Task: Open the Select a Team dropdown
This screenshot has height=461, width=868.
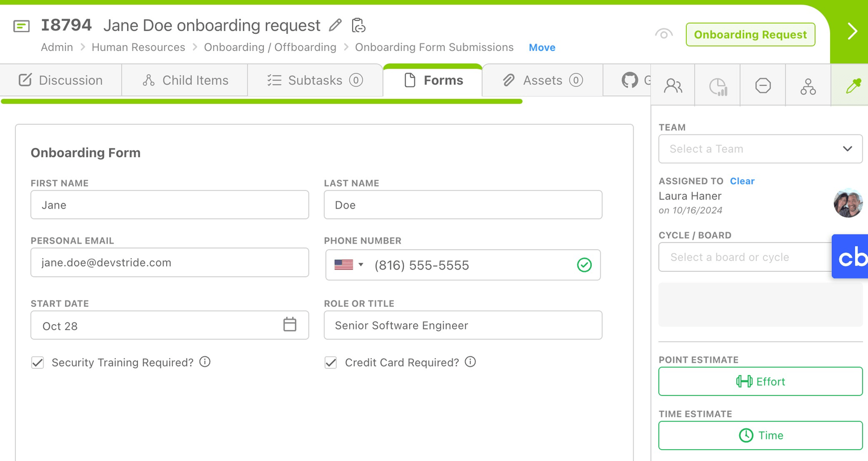Action: (x=760, y=149)
